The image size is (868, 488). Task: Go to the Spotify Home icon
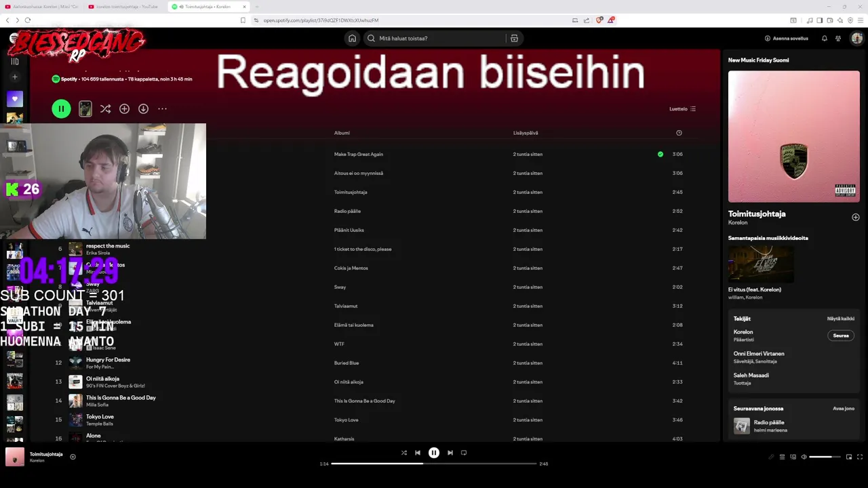[x=352, y=39]
